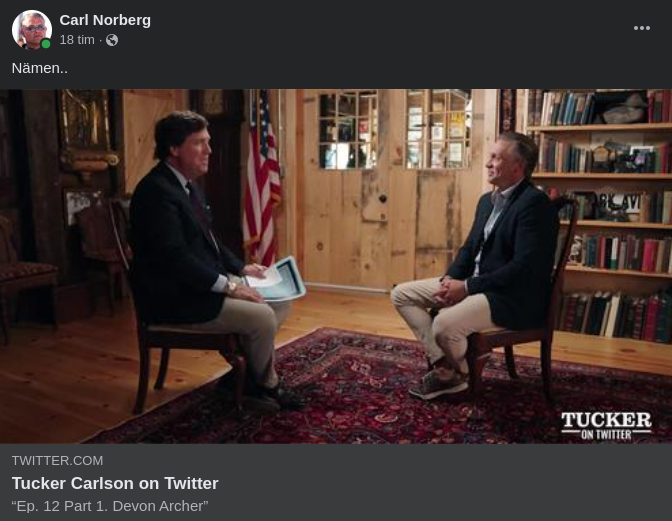The width and height of the screenshot is (672, 521).
Task: Click the white sneaker of the right man
Action: point(438,383)
